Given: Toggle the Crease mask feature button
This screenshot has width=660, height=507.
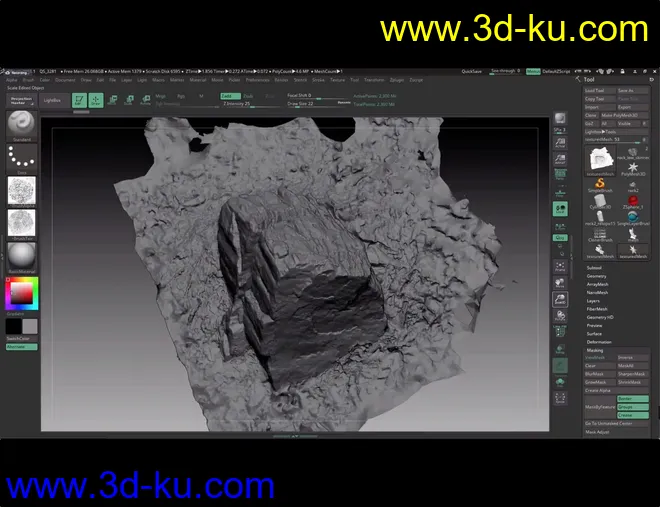Looking at the screenshot, I should point(633,415).
